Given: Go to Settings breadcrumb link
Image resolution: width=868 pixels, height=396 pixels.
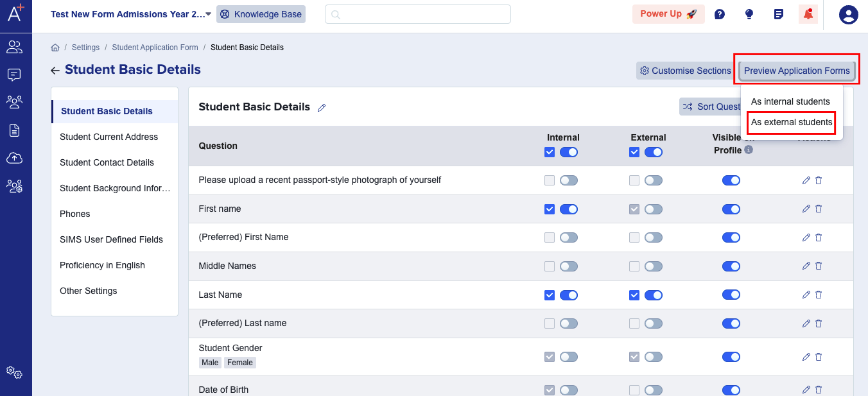Looking at the screenshot, I should point(85,47).
